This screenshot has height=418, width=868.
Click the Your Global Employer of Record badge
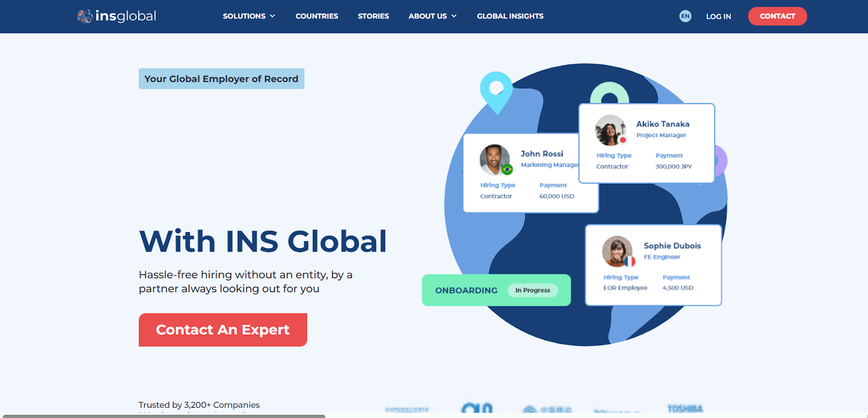pos(221,79)
